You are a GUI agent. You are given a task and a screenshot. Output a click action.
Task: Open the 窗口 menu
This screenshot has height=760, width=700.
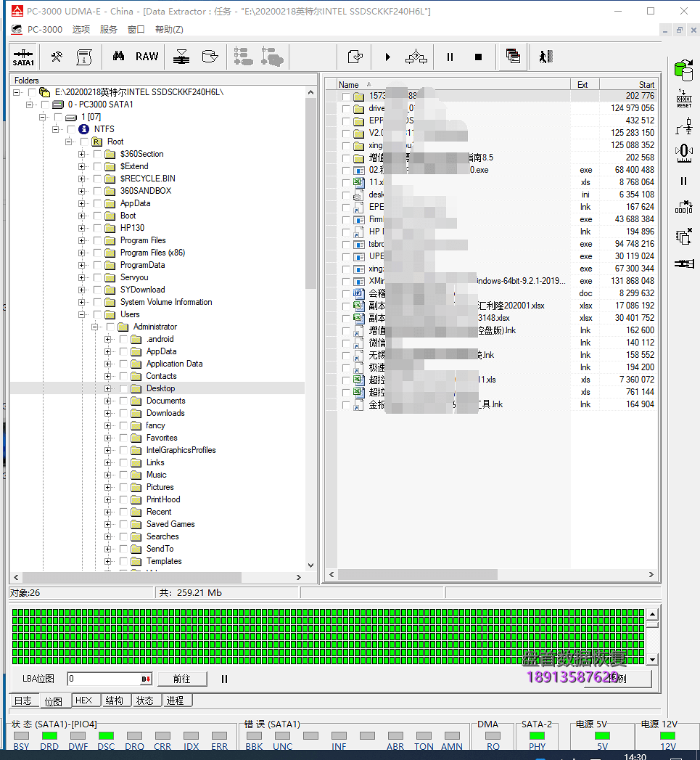[x=136, y=30]
